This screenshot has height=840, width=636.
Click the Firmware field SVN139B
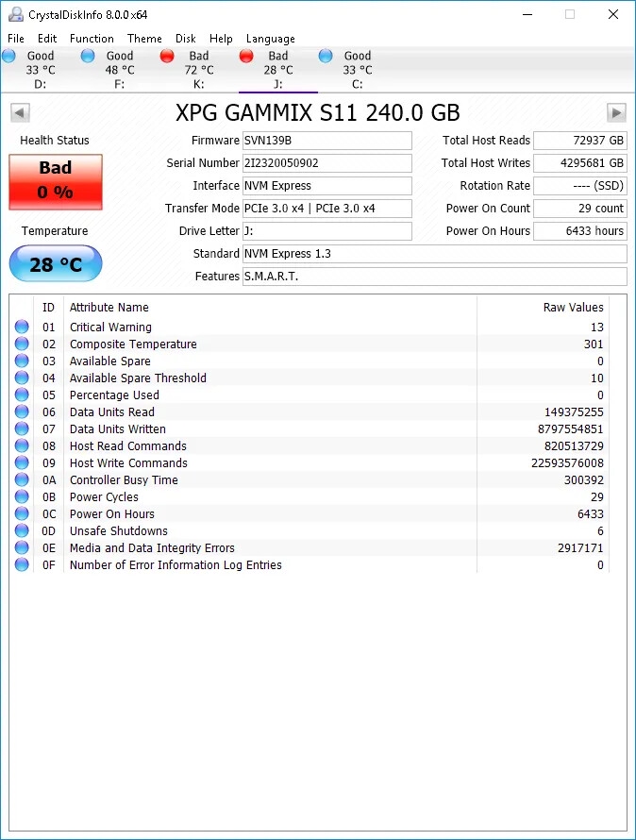(x=327, y=141)
